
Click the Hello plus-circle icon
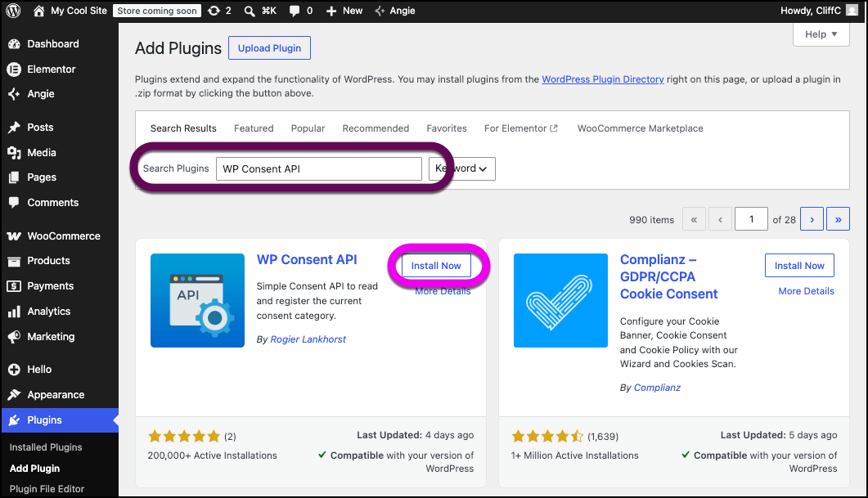[x=15, y=369]
